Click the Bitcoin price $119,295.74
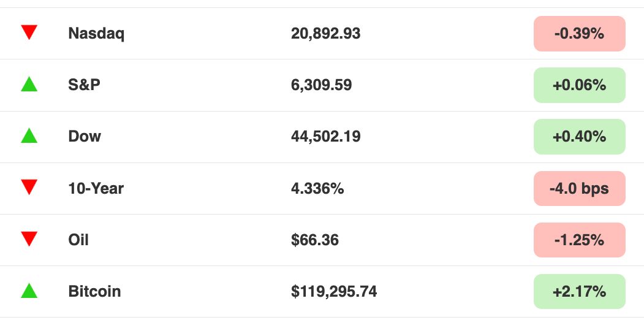644x320 pixels. pyautogui.click(x=334, y=292)
